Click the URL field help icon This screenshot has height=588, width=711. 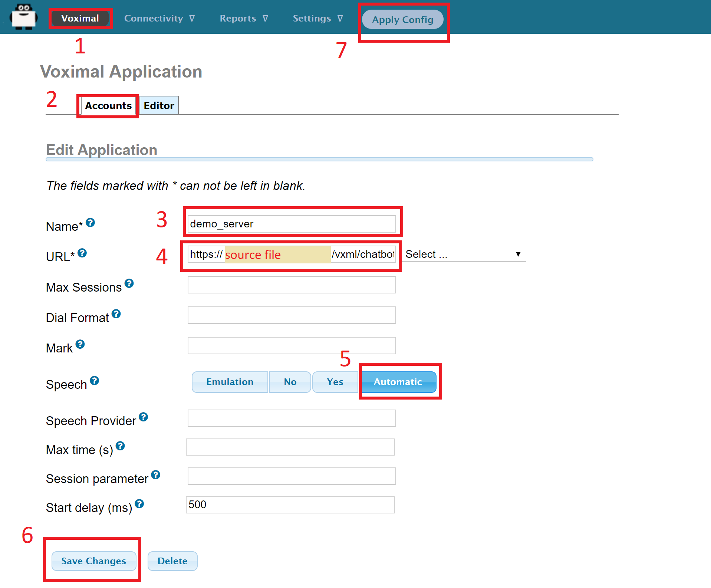pyautogui.click(x=82, y=253)
